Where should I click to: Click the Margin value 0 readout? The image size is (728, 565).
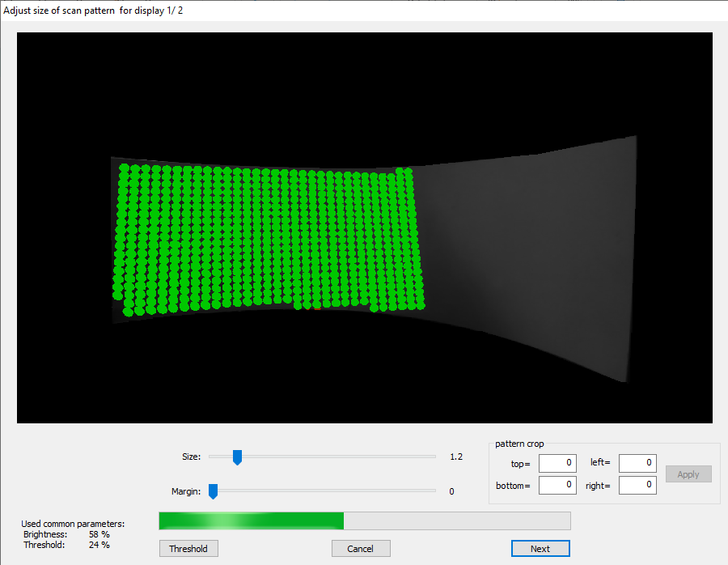pos(451,491)
